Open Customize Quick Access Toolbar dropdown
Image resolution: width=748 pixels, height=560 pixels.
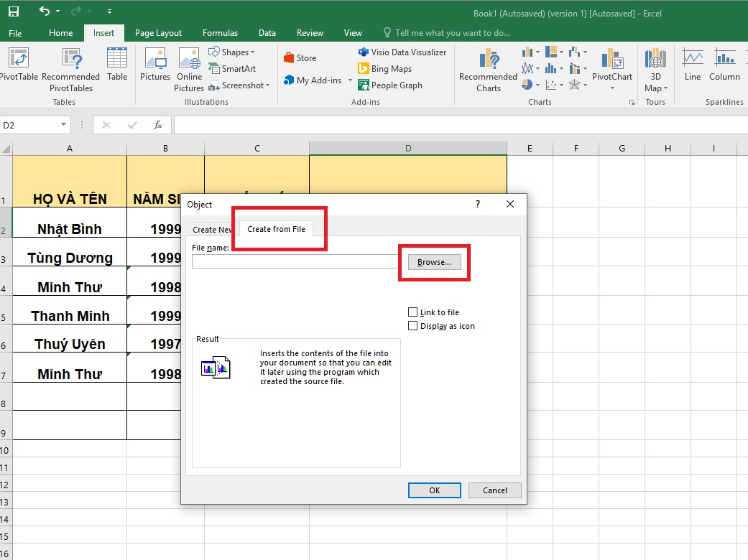109,11
